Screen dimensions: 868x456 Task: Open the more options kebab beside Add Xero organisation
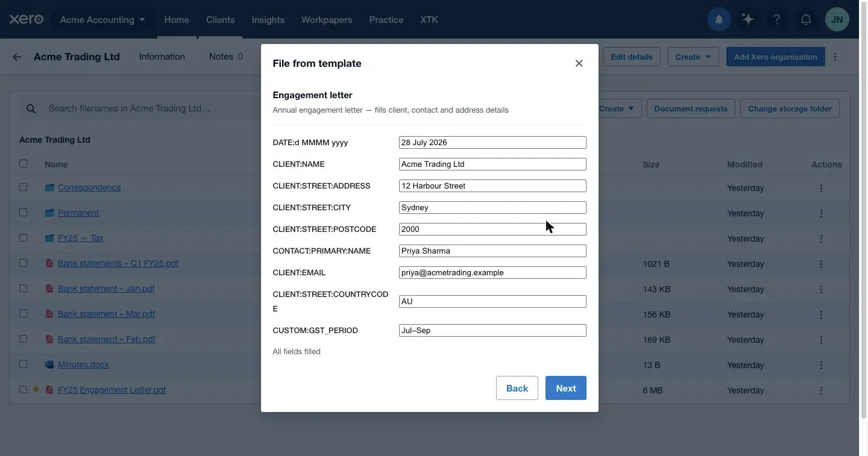coord(835,57)
